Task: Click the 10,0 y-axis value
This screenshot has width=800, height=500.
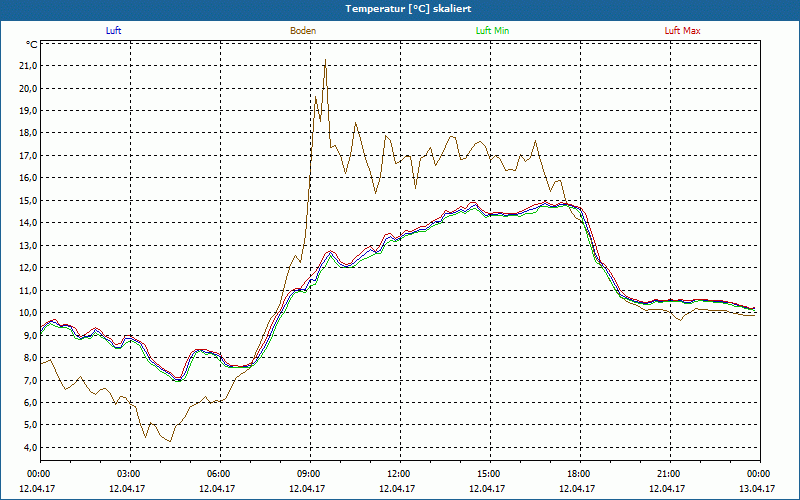Action: (29, 313)
